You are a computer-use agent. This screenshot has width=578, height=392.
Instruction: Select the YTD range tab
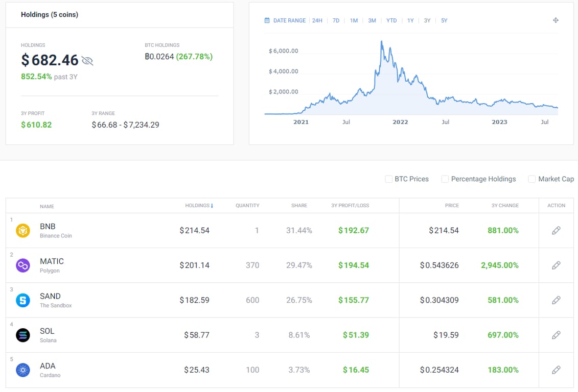point(391,20)
